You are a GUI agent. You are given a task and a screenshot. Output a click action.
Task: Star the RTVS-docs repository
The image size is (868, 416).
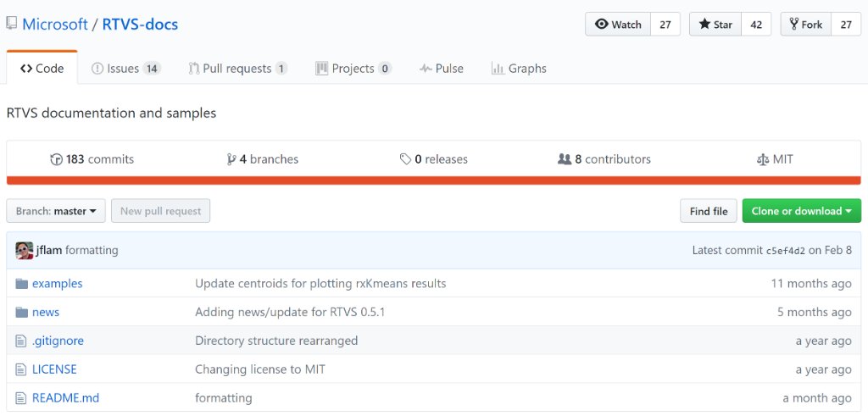click(x=715, y=25)
